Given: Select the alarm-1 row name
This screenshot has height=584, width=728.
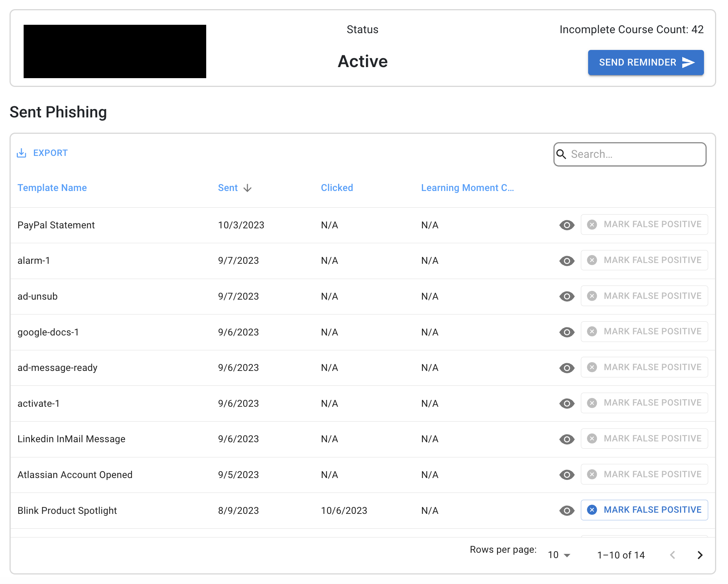Looking at the screenshot, I should click(x=34, y=261).
